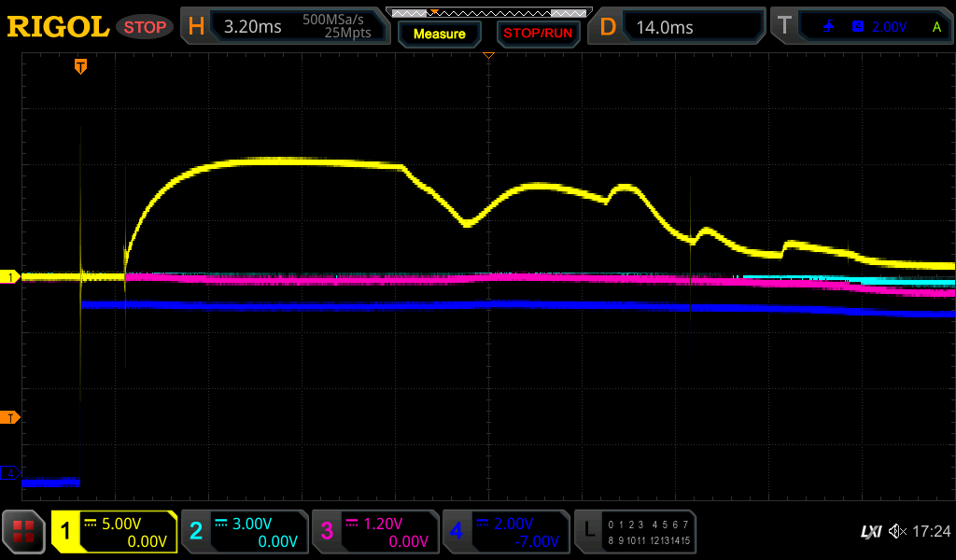Screen dimensions: 956x560
Task: Click the RIGOL logo
Action: pos(58,27)
